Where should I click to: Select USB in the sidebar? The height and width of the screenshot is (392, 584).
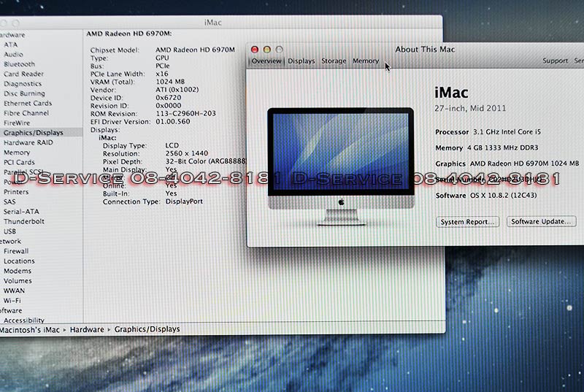click(x=9, y=231)
